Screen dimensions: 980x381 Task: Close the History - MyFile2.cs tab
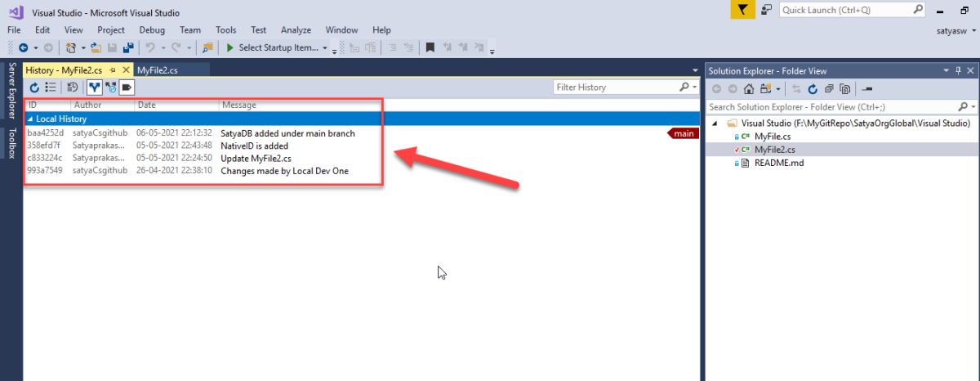[x=126, y=70]
